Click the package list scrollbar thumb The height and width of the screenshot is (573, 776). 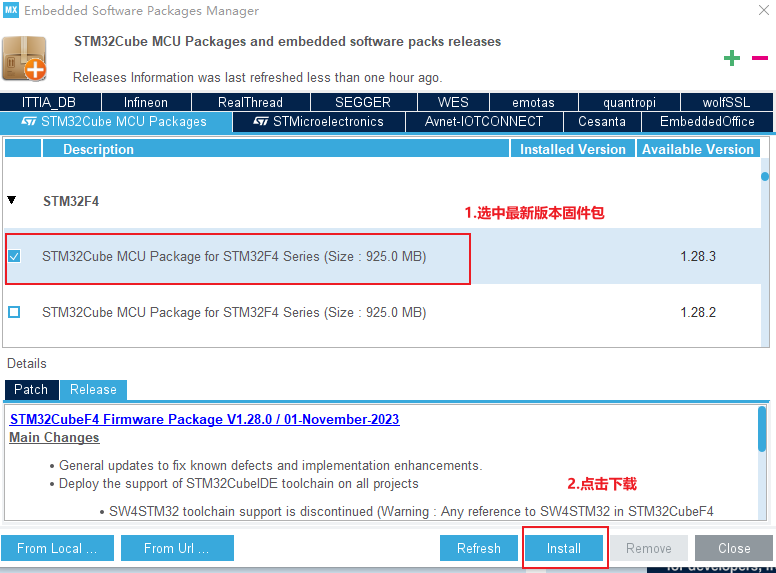(765, 176)
